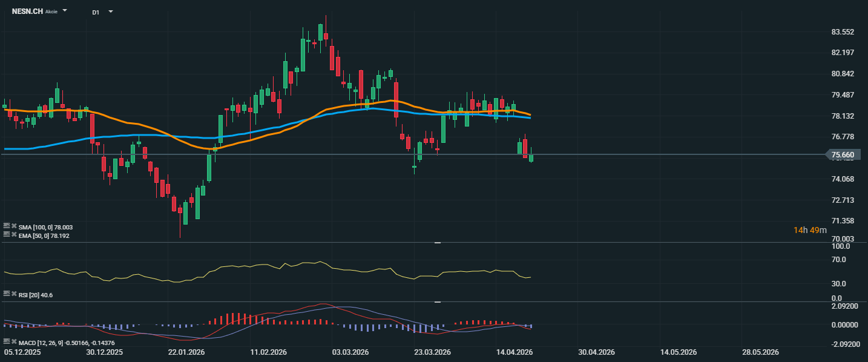Viewport: 868px width, 362px height.
Task: Click the D1 timeframe label
Action: [96, 12]
